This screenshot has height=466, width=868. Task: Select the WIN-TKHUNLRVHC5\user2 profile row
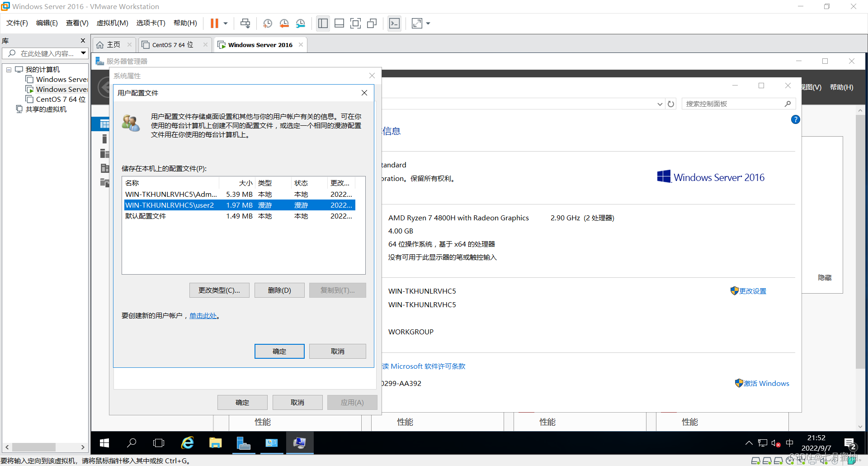240,205
